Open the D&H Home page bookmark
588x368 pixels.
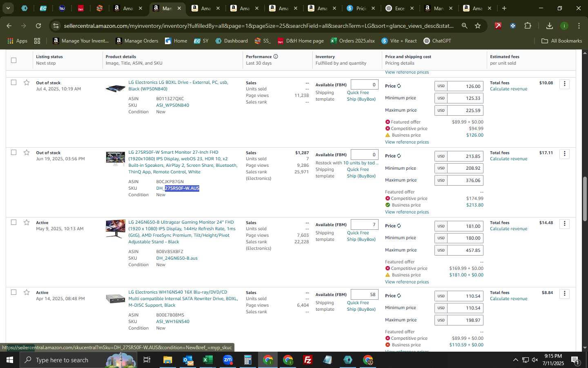click(301, 41)
